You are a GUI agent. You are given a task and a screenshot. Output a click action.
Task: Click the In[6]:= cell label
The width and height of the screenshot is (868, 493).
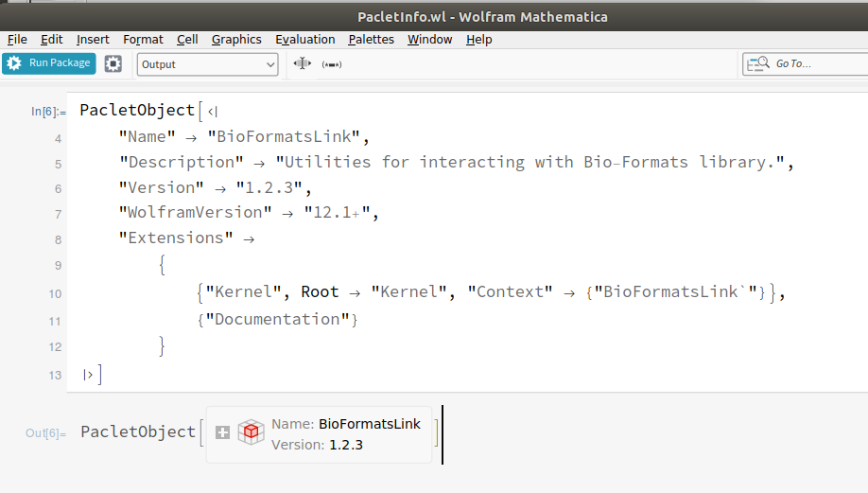(48, 112)
